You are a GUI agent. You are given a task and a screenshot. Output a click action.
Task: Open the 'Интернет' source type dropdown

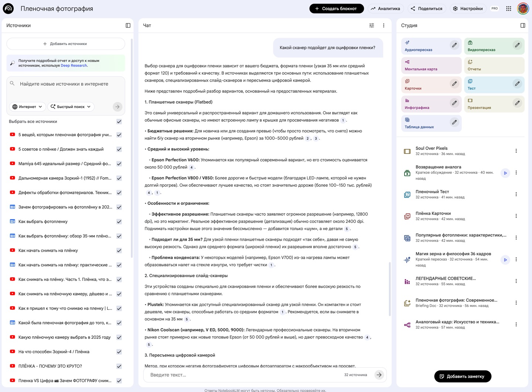[x=28, y=107]
